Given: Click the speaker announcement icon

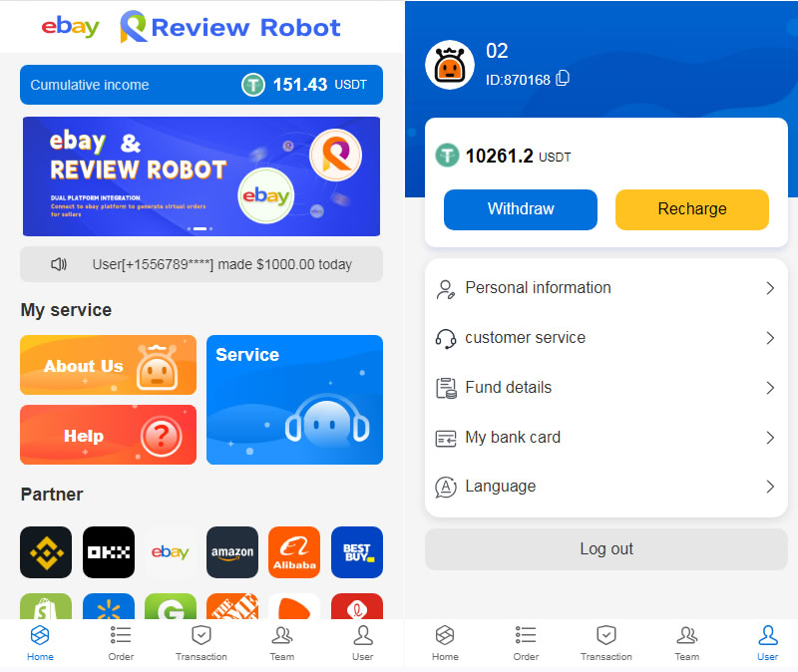Looking at the screenshot, I should 59,264.
